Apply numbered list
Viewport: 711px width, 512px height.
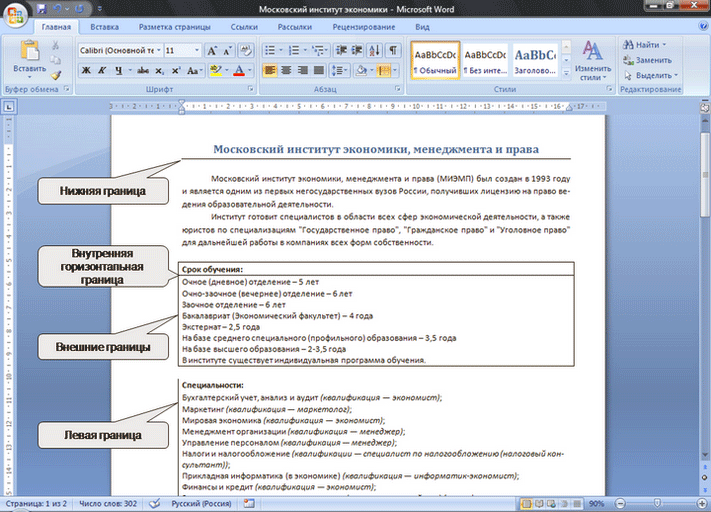pos(294,50)
